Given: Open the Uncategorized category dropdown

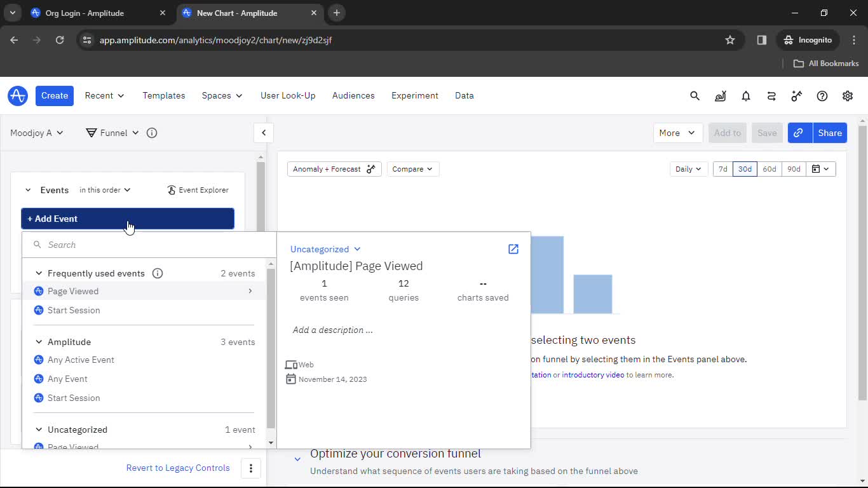Looking at the screenshot, I should pyautogui.click(x=325, y=249).
